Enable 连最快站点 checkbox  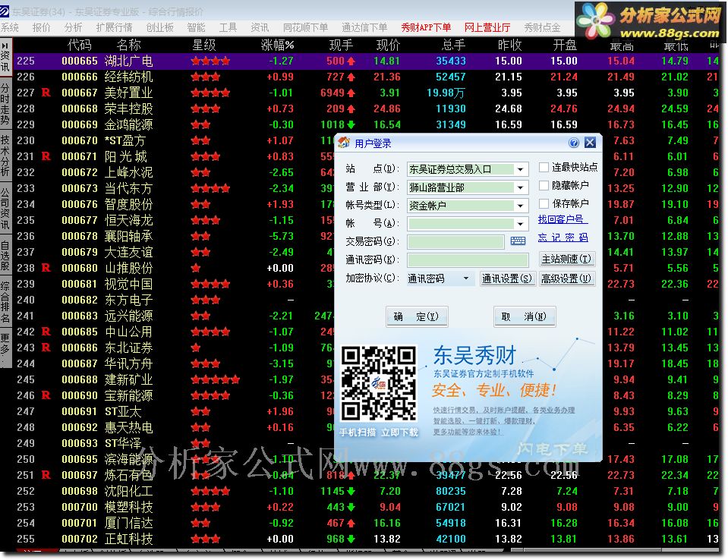click(544, 167)
